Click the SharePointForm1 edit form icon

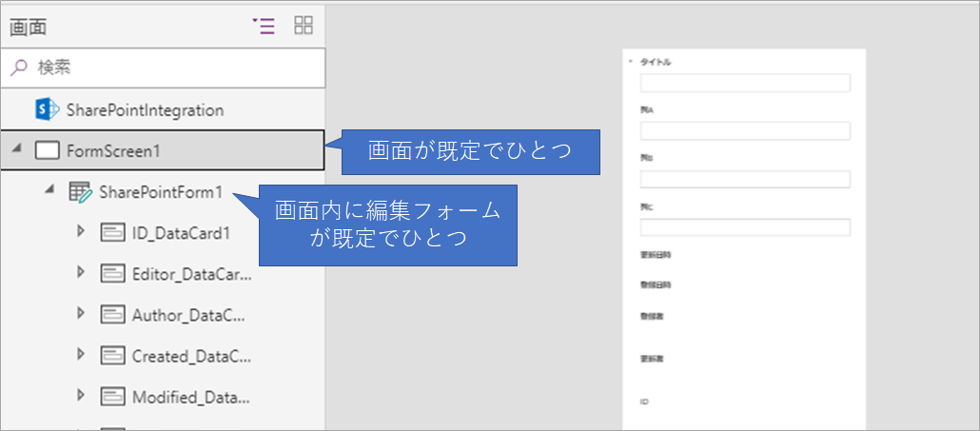point(80,192)
